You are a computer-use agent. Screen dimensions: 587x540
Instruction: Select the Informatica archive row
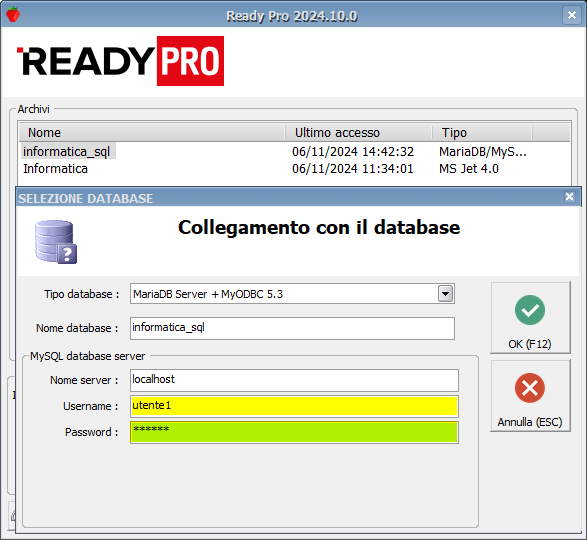295,169
